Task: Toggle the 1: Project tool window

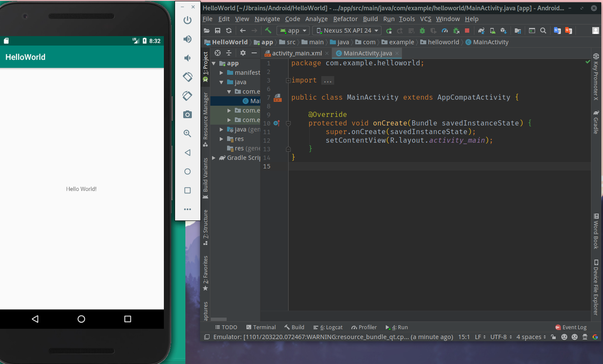Action: (206, 67)
